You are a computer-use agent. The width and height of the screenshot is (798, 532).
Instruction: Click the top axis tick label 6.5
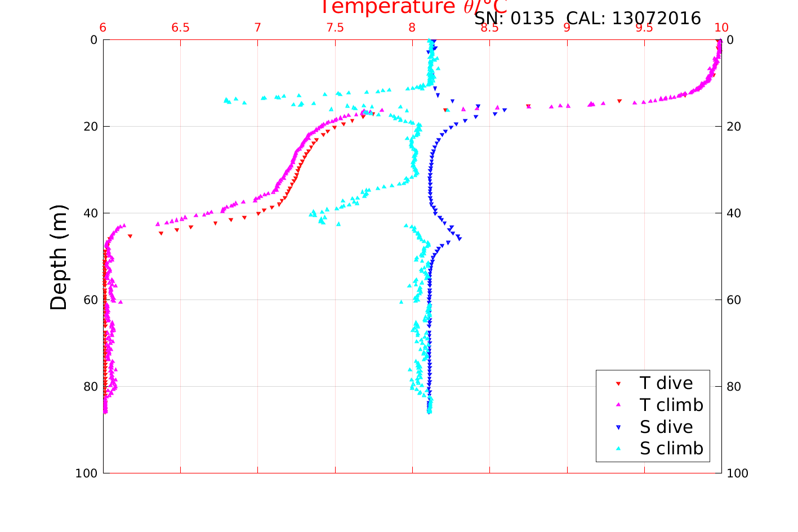coord(180,28)
